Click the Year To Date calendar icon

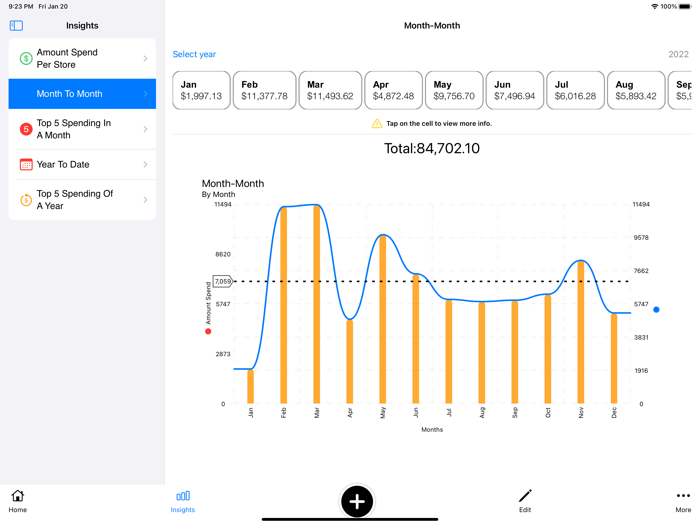26,165
